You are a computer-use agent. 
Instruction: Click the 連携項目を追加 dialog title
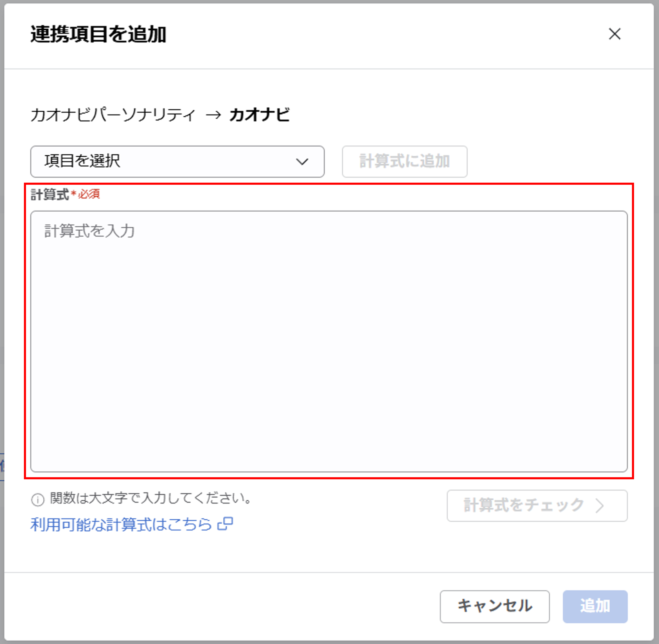tap(98, 34)
